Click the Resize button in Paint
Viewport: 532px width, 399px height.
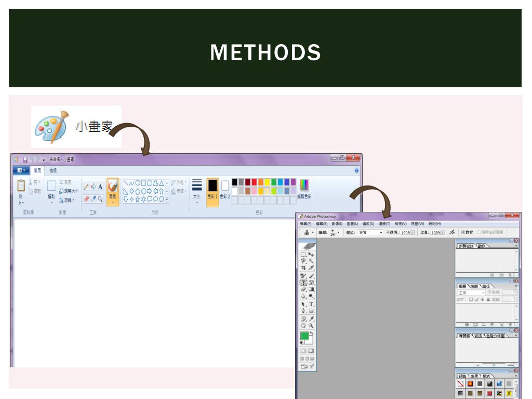(69, 191)
